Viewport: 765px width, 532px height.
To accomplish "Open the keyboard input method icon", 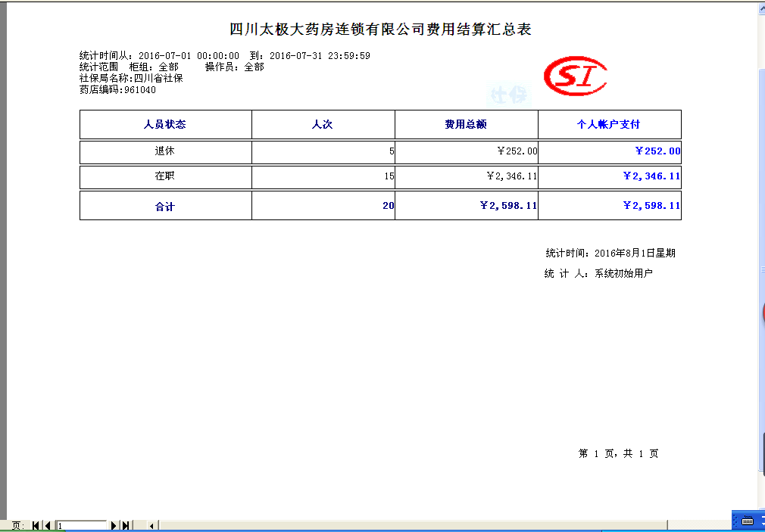I will click(746, 520).
